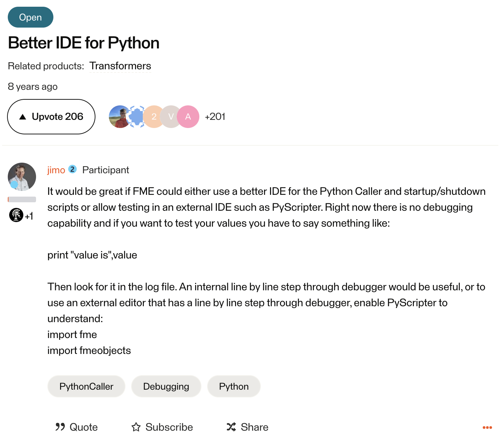Click the 'V' voter avatar circle
The width and height of the screenshot is (504, 442).
tap(171, 117)
